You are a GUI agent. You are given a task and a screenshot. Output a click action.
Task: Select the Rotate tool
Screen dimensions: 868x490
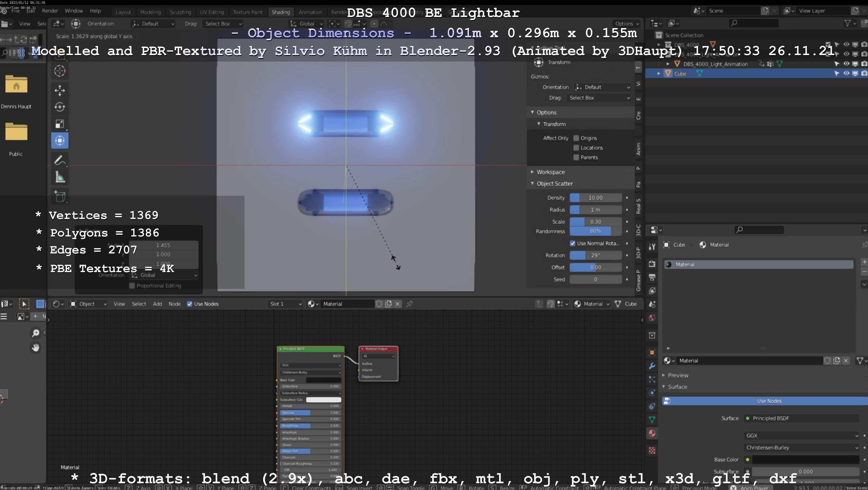(60, 107)
